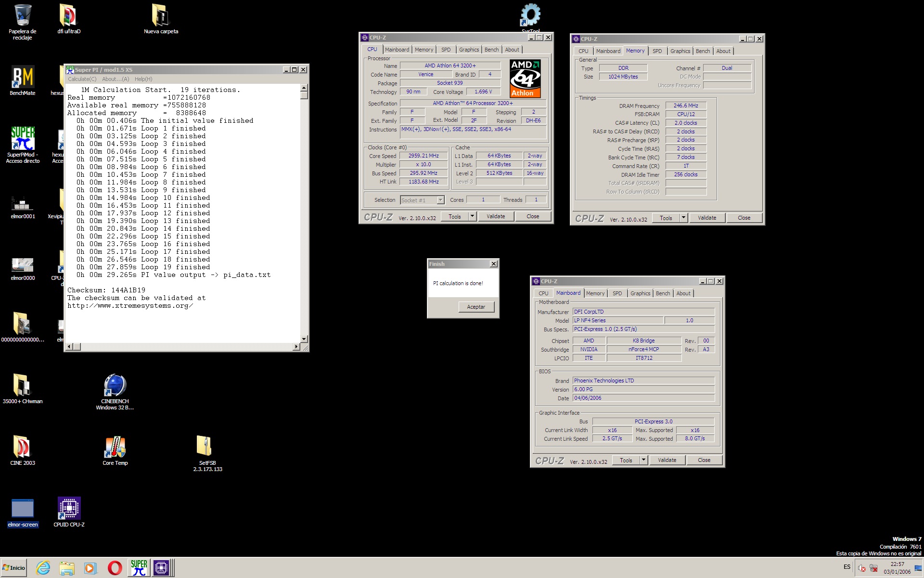The image size is (924, 578).
Task: Select the elmor-screen desktop icon
Action: tap(23, 512)
